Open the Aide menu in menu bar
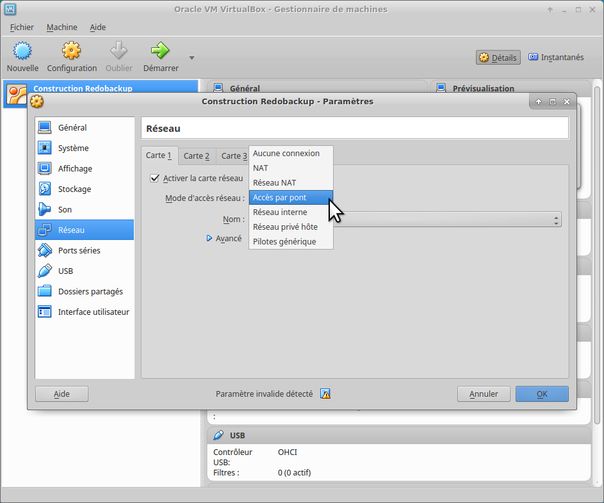The height and width of the screenshot is (503, 604). (x=97, y=27)
